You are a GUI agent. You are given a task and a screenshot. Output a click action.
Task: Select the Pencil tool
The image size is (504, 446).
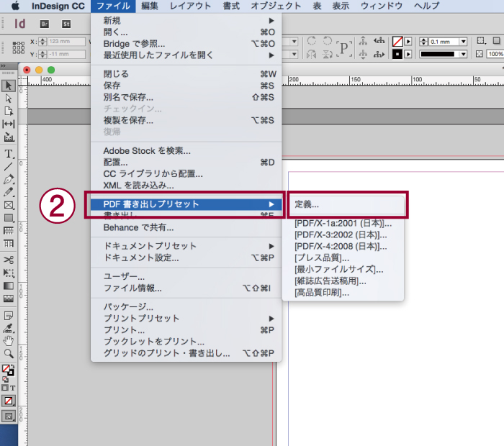[x=9, y=192]
